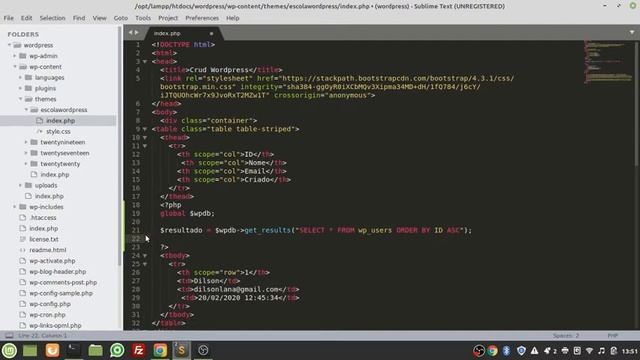Collapse the themes folder
This screenshot has width=640, height=360.
pos(20,99)
